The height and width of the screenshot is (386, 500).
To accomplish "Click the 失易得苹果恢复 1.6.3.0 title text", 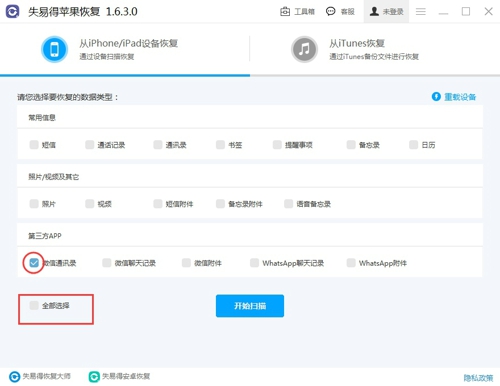I will click(83, 12).
